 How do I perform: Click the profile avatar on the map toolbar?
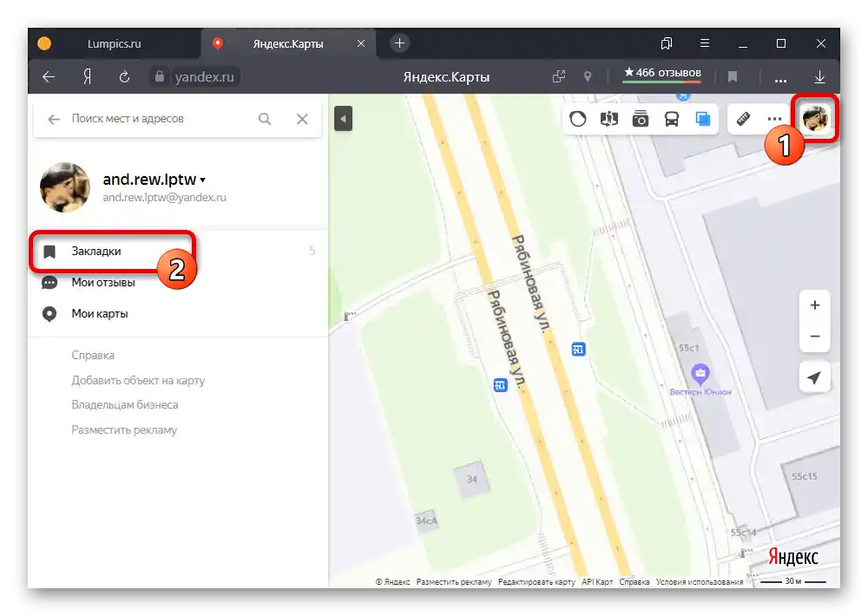pyautogui.click(x=815, y=119)
